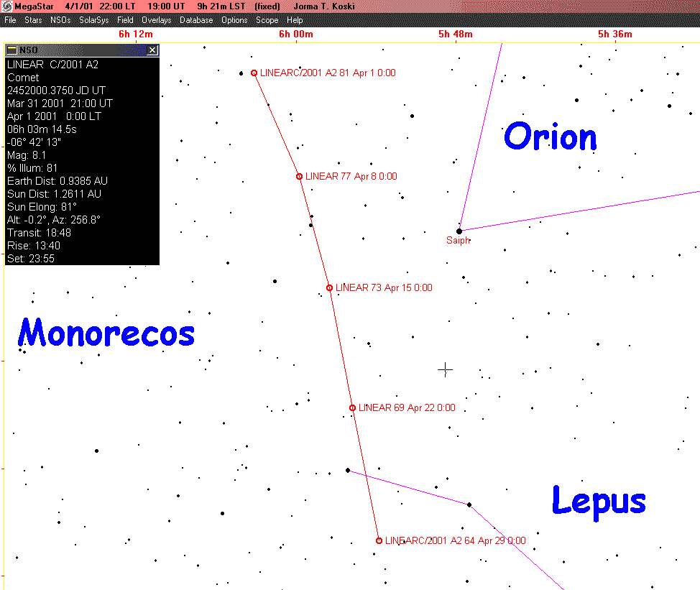Open the Scope menu

(x=267, y=20)
